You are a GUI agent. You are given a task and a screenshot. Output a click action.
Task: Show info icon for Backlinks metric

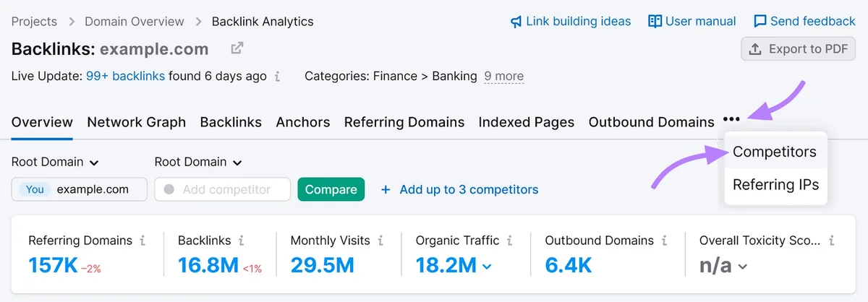241,241
